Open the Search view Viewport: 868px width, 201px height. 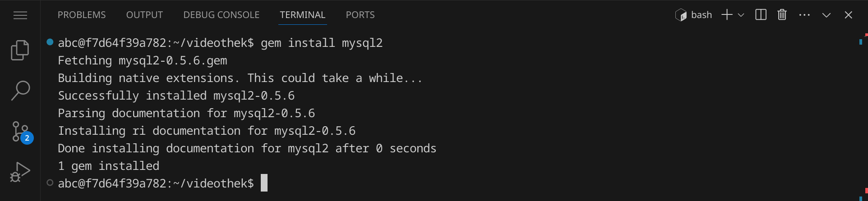(20, 90)
